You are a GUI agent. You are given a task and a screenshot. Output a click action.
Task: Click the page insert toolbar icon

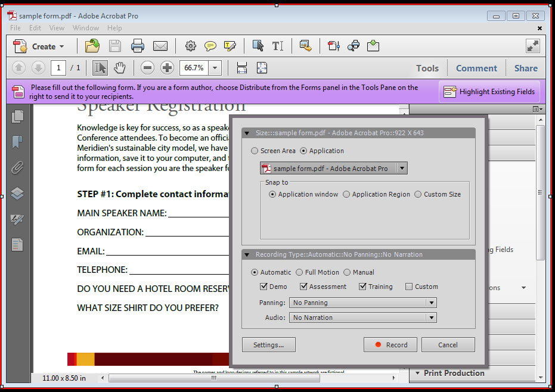(333, 46)
